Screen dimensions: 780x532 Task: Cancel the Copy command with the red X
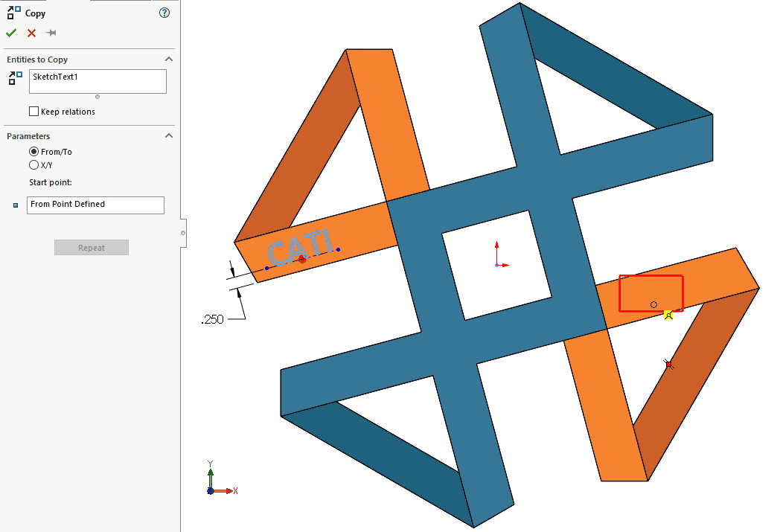[31, 33]
